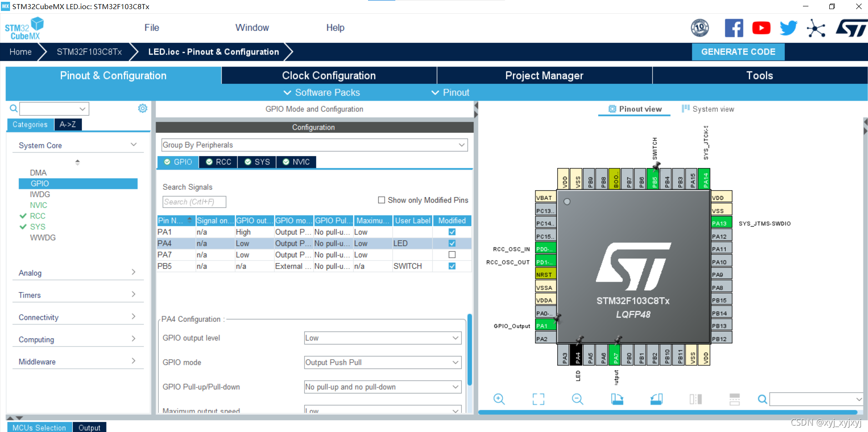
Task: Click the ST logo icon
Action: [851, 28]
